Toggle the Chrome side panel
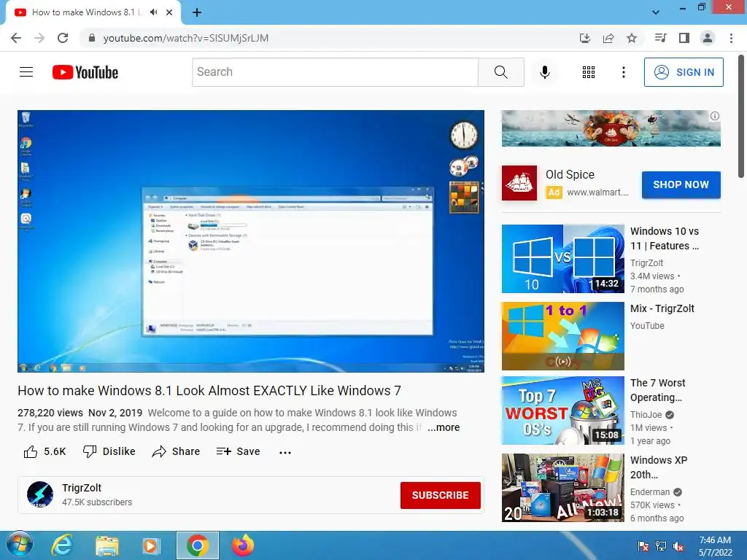747x560 pixels. 684,38
